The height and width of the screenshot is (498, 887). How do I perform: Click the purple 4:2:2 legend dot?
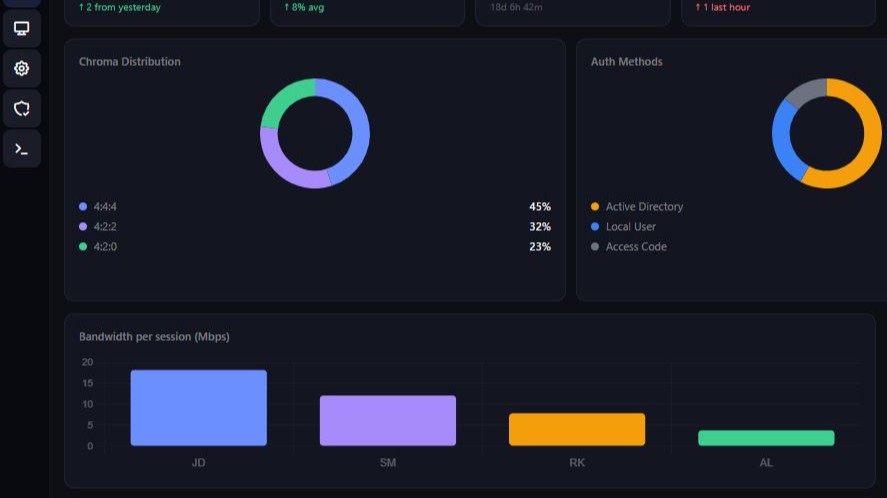(83, 226)
